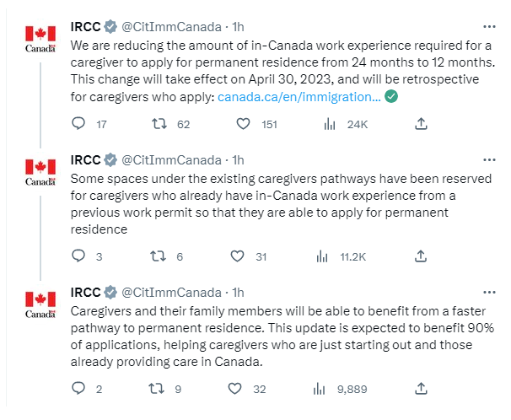Viewport: 511px width, 420px height.
Task: Reply to the tweet about faster pathway
Action: click(x=78, y=389)
